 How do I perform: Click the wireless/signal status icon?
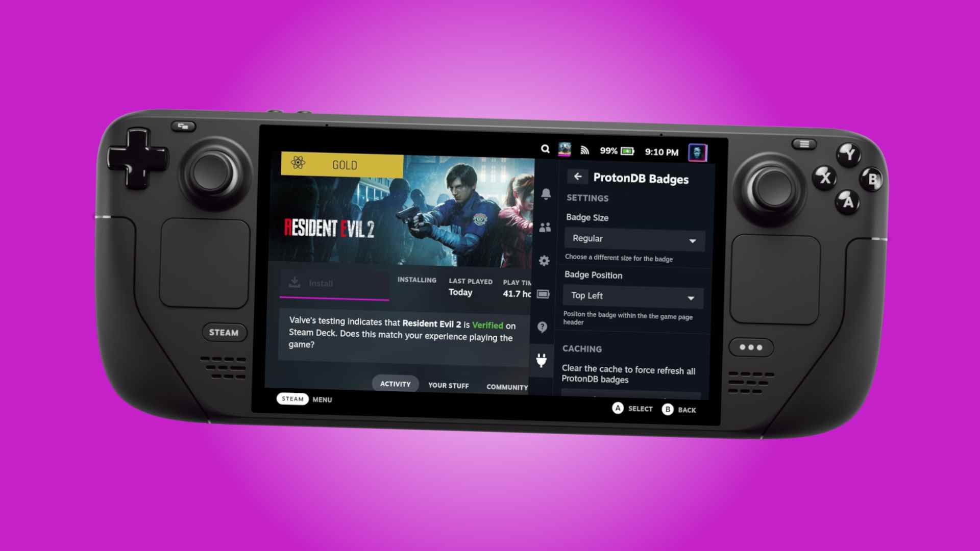pos(583,149)
